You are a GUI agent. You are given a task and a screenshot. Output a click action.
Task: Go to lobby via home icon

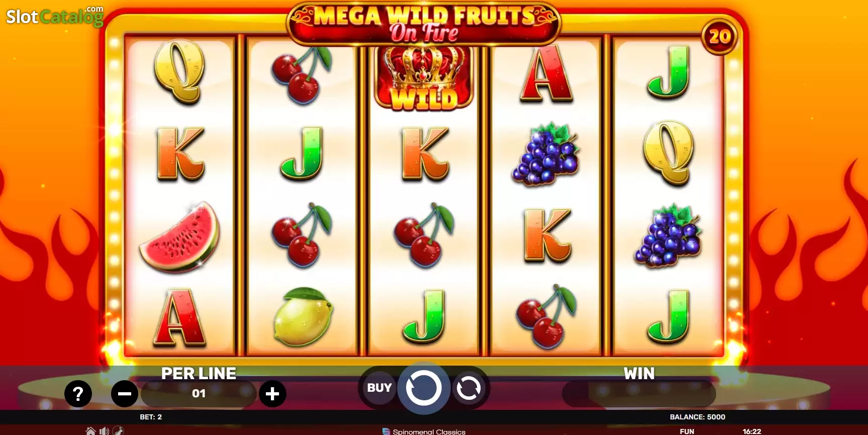tap(91, 431)
